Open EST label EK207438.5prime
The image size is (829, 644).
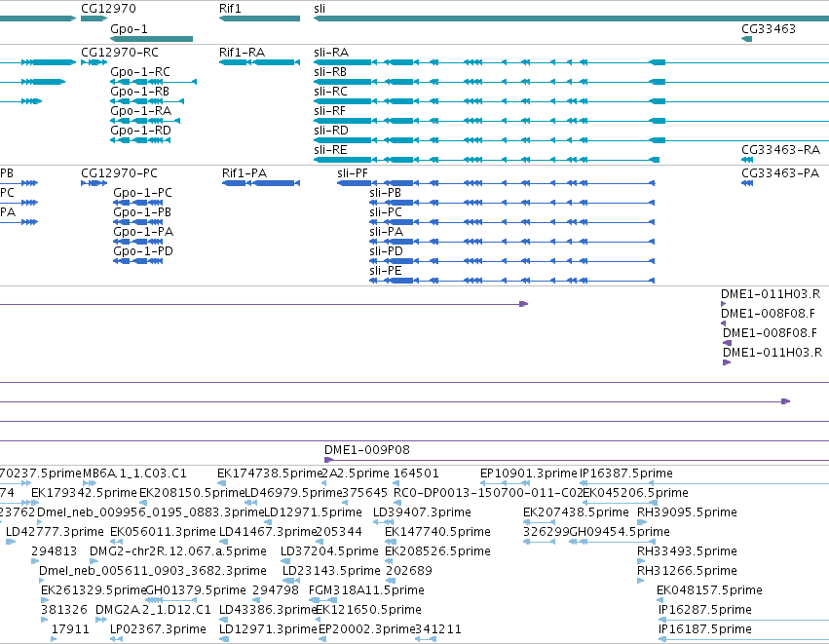(x=576, y=512)
